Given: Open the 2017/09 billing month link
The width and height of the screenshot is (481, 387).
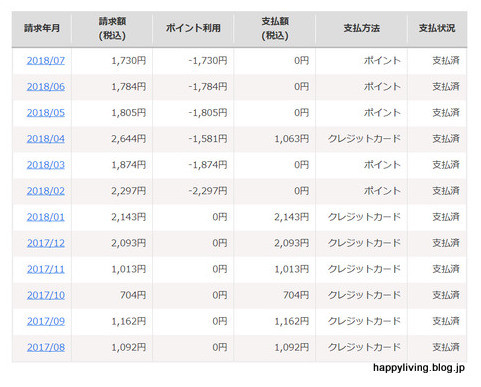Looking at the screenshot, I should point(46,321).
